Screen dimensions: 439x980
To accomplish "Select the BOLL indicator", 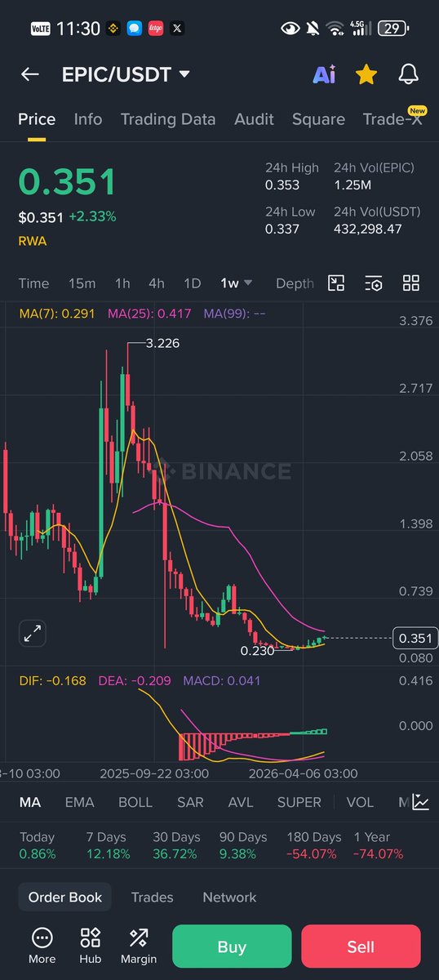I will pyautogui.click(x=135, y=802).
